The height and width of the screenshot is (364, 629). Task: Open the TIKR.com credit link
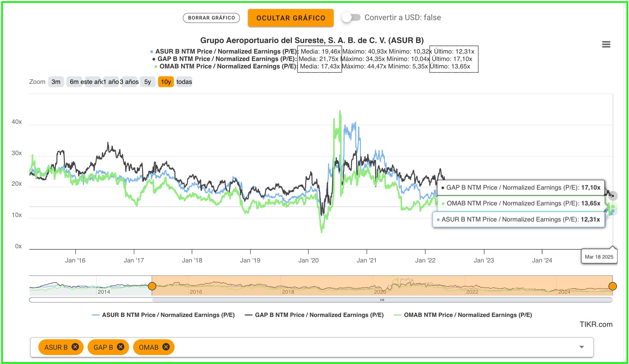[x=596, y=324]
